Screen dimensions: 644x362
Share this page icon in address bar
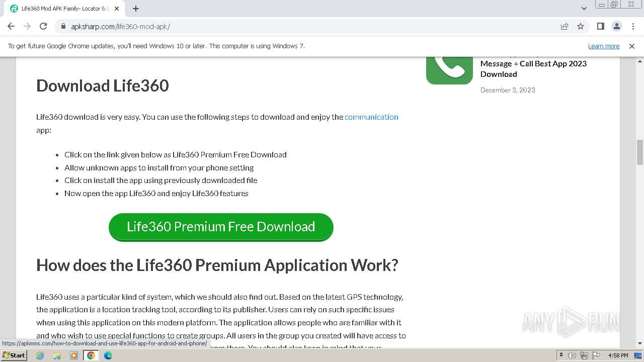click(x=565, y=26)
